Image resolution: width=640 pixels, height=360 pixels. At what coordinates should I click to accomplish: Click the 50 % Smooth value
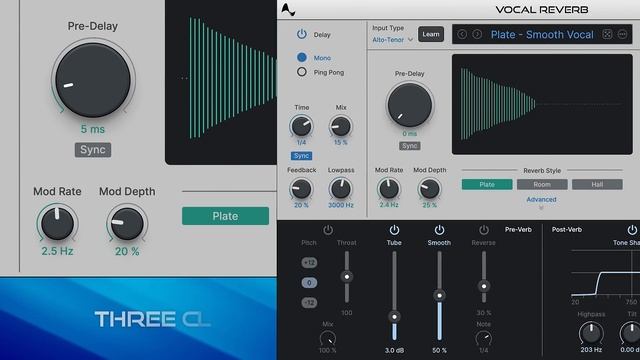[439, 350]
